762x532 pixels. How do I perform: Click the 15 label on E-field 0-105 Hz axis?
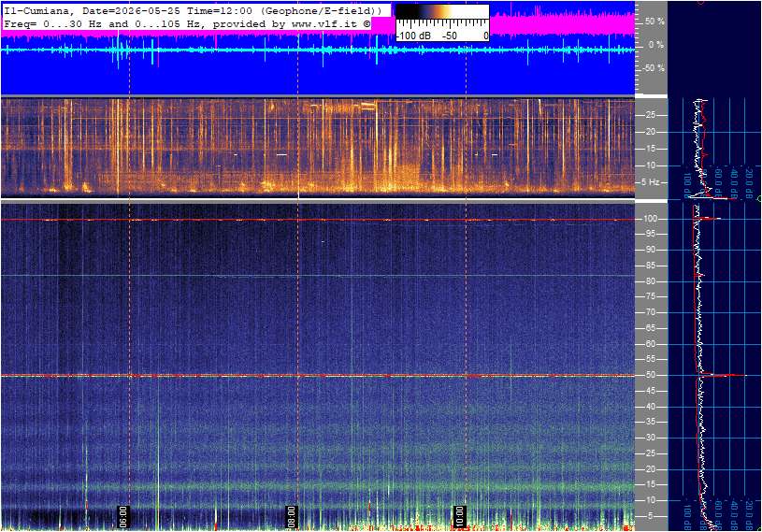(x=650, y=485)
